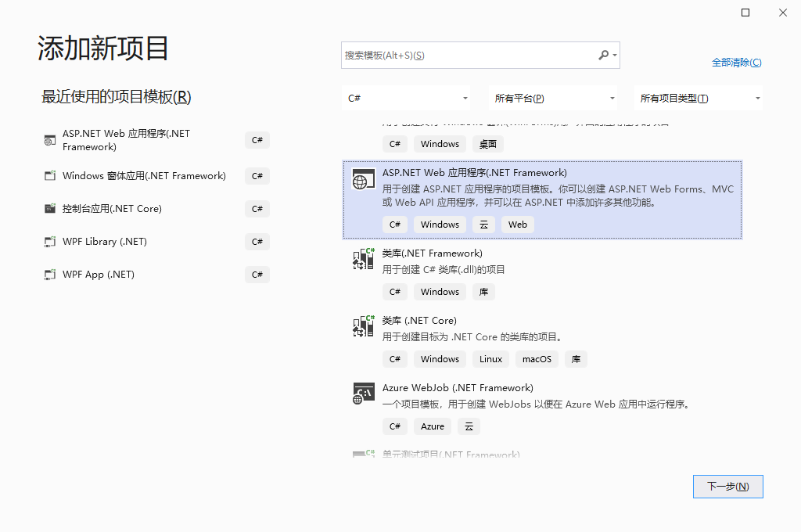The image size is (801, 532).
Task: Toggle the Azure tag on Azure WebJob template
Action: pyautogui.click(x=432, y=426)
